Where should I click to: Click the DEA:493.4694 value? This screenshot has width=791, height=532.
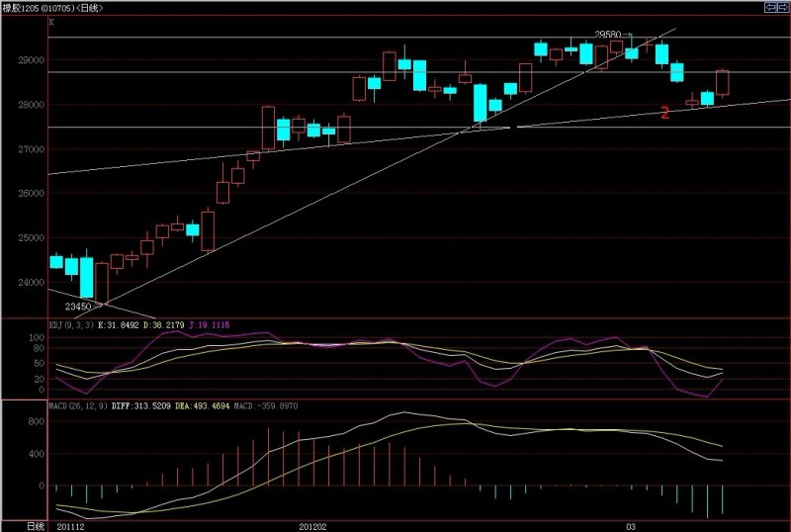pyautogui.click(x=203, y=405)
